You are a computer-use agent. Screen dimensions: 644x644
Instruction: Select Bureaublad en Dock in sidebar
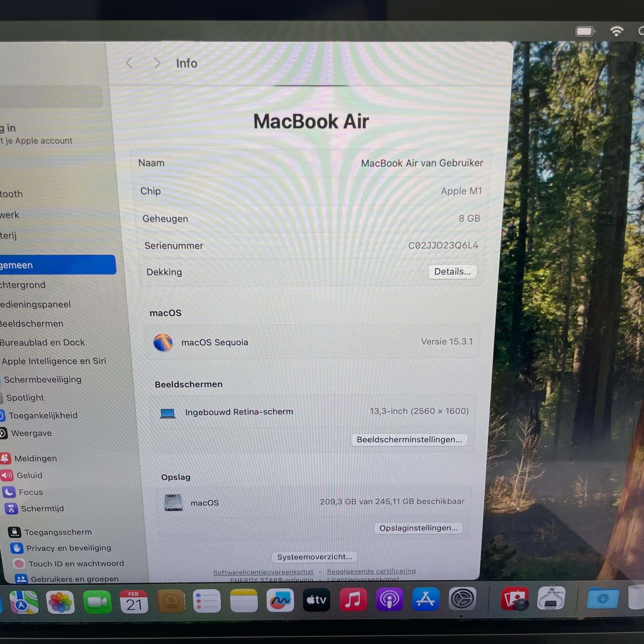click(x=43, y=342)
